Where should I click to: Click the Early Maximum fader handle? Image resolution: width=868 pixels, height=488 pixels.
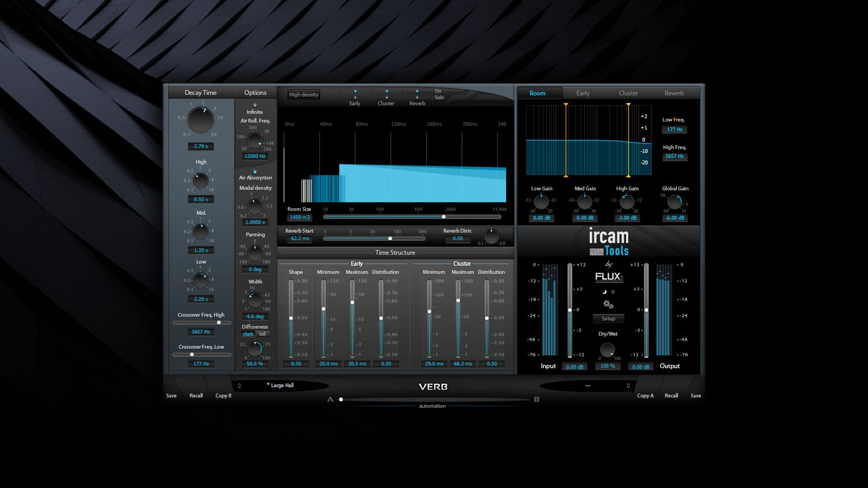point(352,303)
